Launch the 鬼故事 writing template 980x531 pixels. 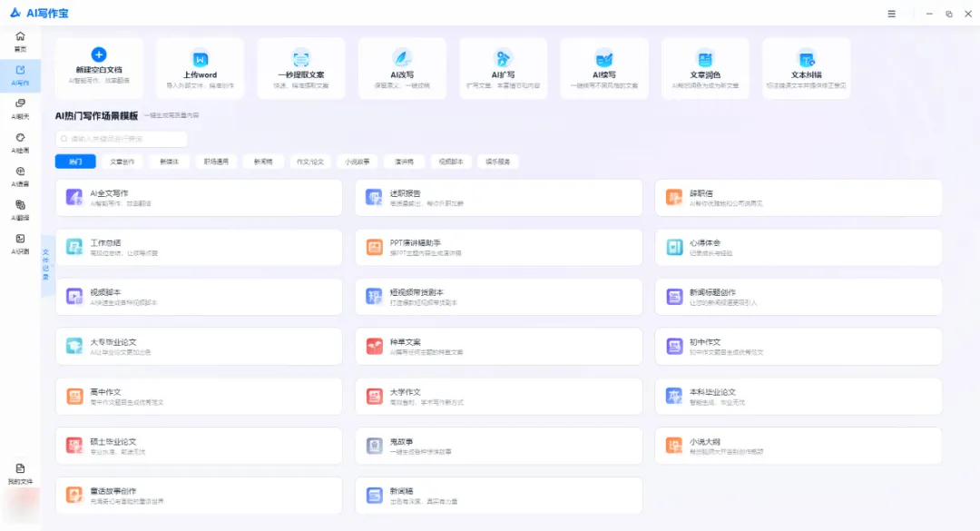497,445
